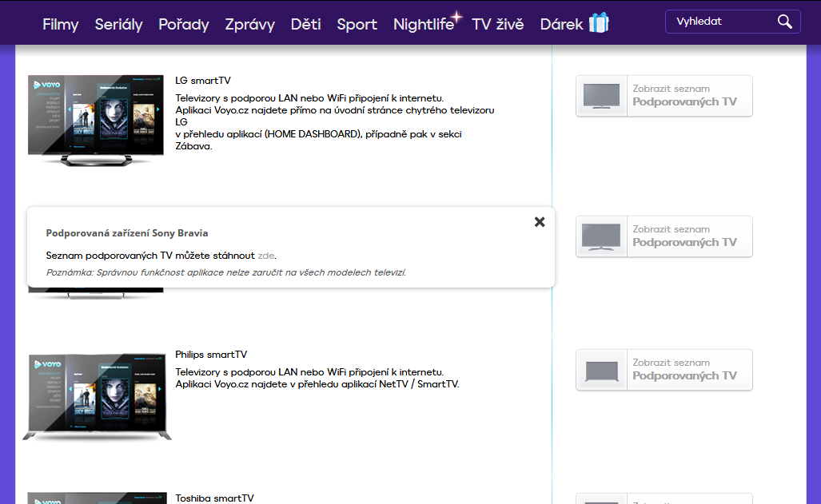
Task: Click the 'zde' download link
Action: (266, 256)
